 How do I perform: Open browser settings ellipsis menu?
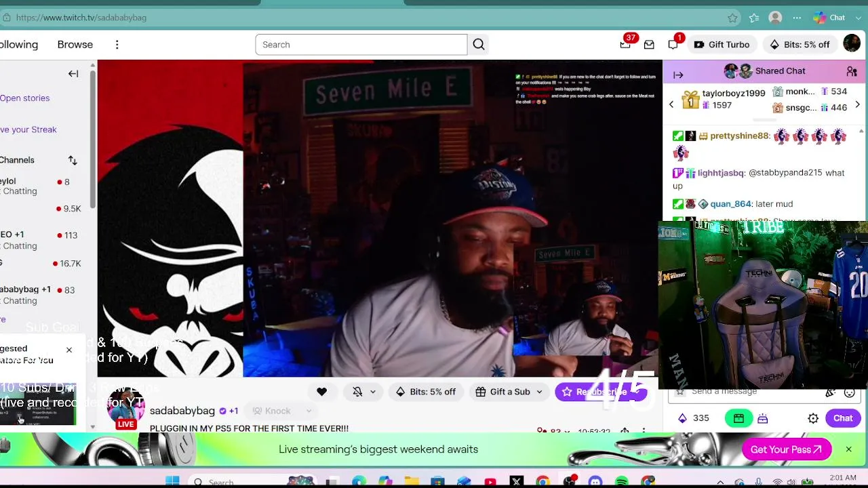pyautogui.click(x=797, y=18)
